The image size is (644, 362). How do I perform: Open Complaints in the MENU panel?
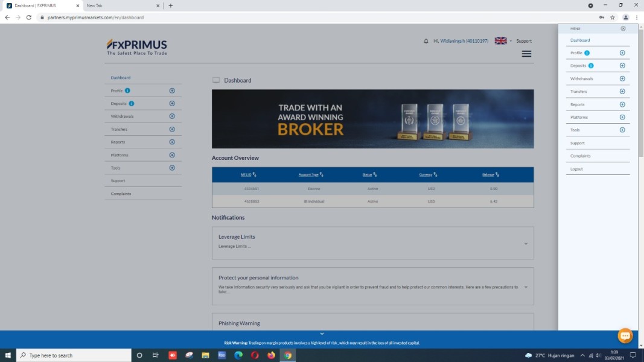(581, 156)
